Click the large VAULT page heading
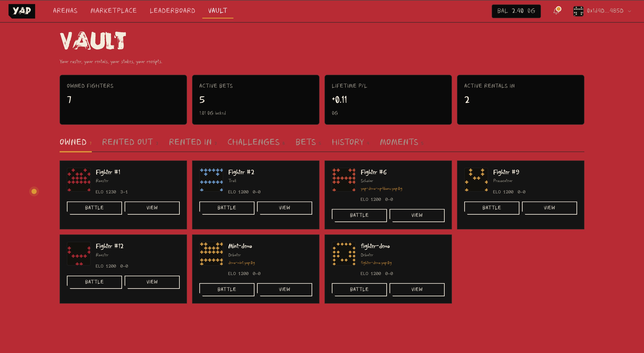This screenshot has width=644, height=353. (93, 41)
